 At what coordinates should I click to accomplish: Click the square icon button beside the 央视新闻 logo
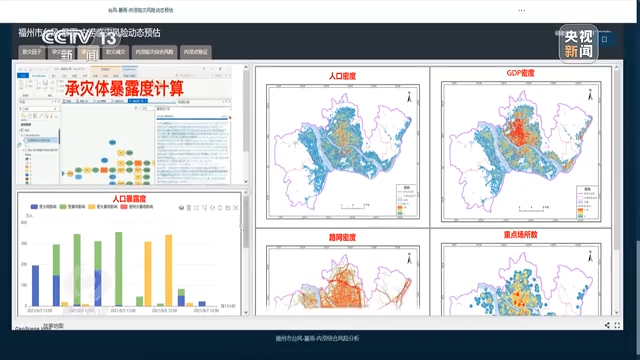tap(604, 39)
